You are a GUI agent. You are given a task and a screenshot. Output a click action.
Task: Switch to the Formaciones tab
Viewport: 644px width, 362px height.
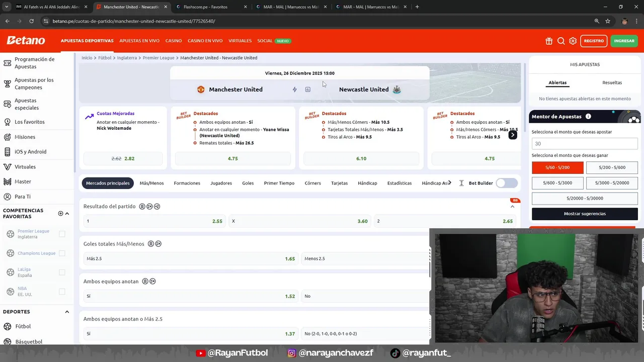[x=187, y=183]
